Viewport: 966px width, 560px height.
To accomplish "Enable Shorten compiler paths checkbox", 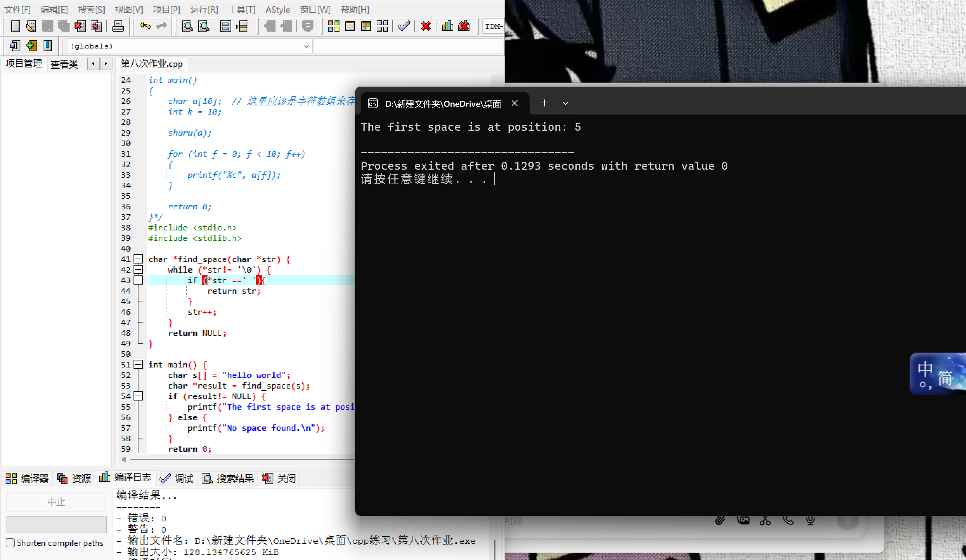I will (10, 543).
